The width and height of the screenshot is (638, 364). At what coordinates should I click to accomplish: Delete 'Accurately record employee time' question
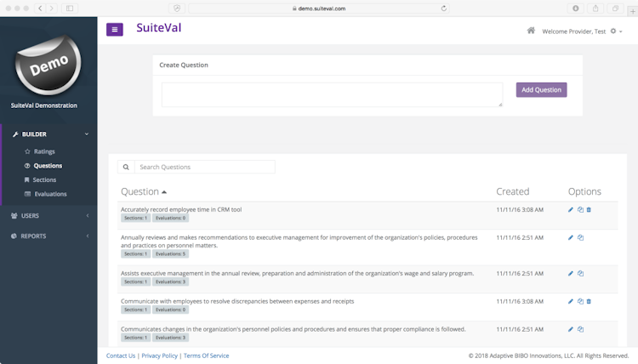(x=589, y=210)
